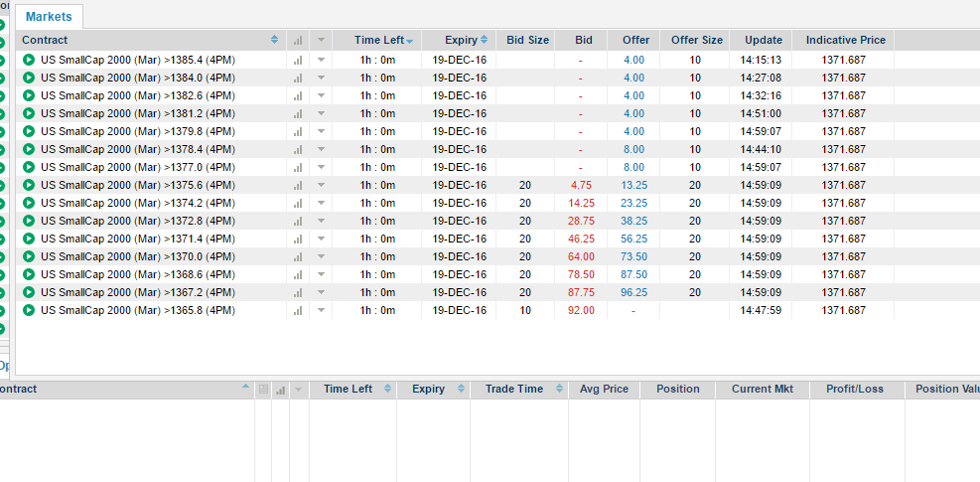Open chart icon for >1372.8 contract
980x482 pixels.
click(x=298, y=221)
